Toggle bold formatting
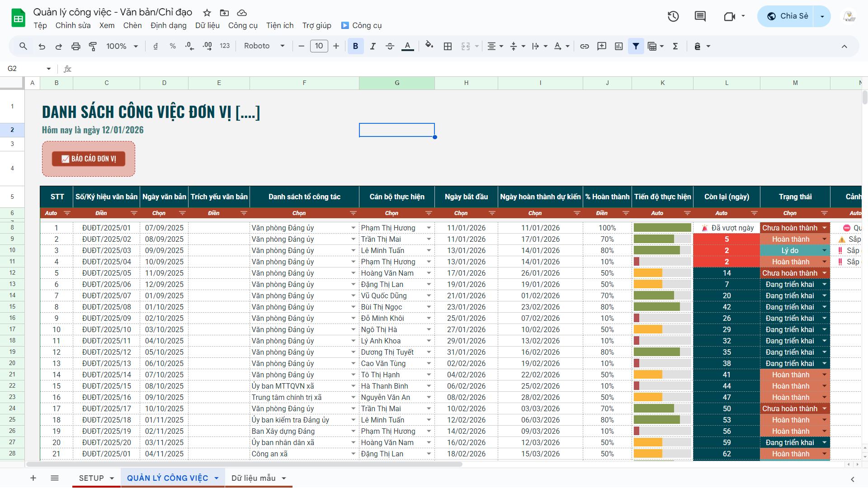Screen dimensions: 868x488 click(355, 46)
